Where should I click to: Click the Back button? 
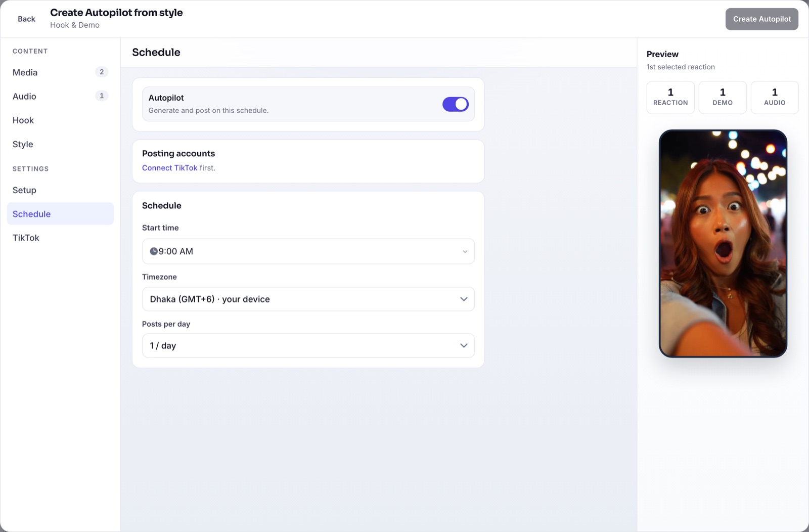point(26,19)
